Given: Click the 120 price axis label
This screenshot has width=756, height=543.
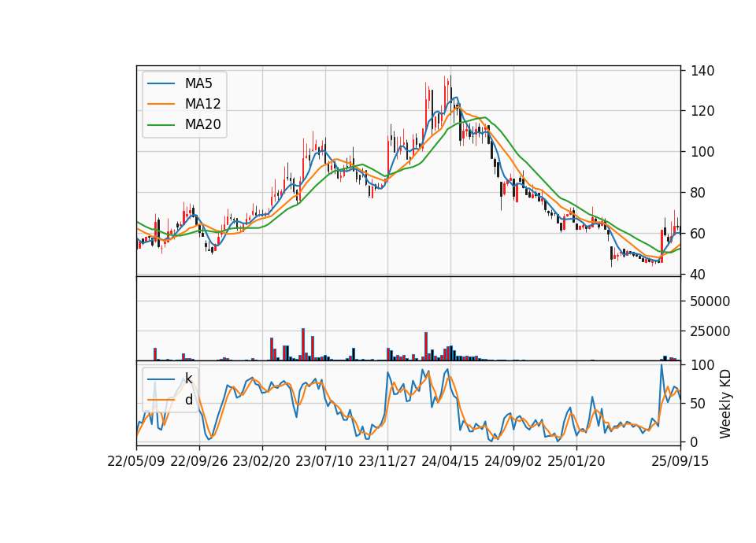Looking at the screenshot, I should (702, 111).
